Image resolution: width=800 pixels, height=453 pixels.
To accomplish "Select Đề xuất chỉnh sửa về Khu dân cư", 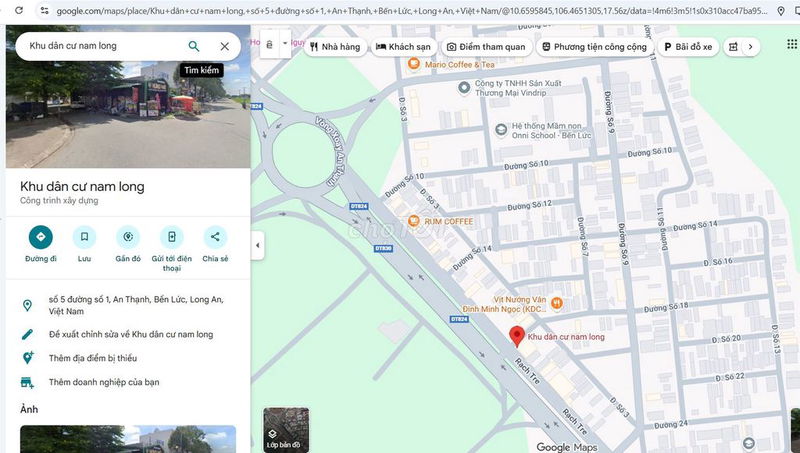I will [130, 334].
